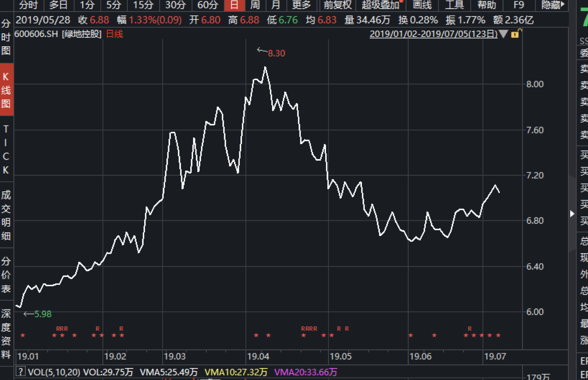Image resolution: width=588 pixels, height=380 pixels.
Task: Click the date range 2019/01/02-2019/07/05 link
Action: point(433,34)
